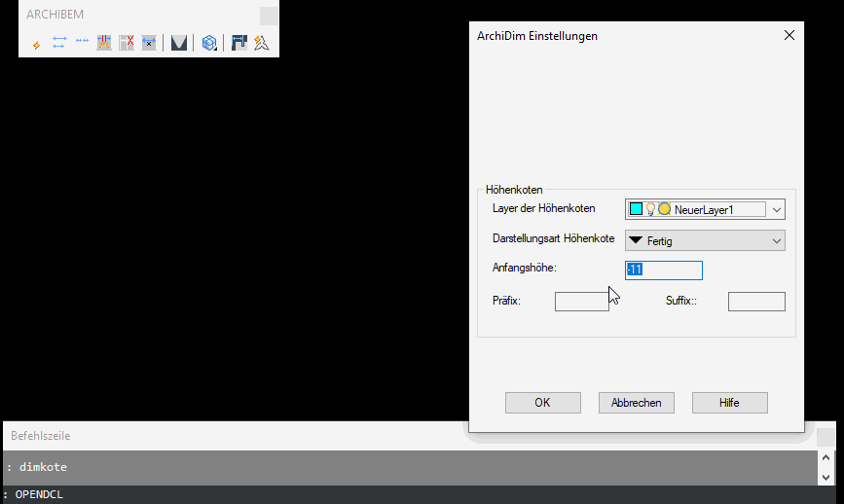Open the blue 3D cube tool
This screenshot has width=844, height=504.
(209, 43)
